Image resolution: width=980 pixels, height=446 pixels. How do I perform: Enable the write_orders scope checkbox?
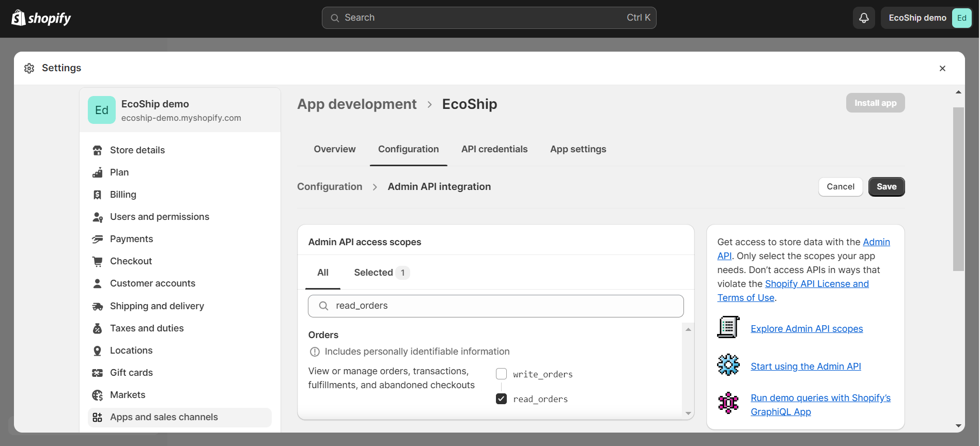tap(501, 374)
